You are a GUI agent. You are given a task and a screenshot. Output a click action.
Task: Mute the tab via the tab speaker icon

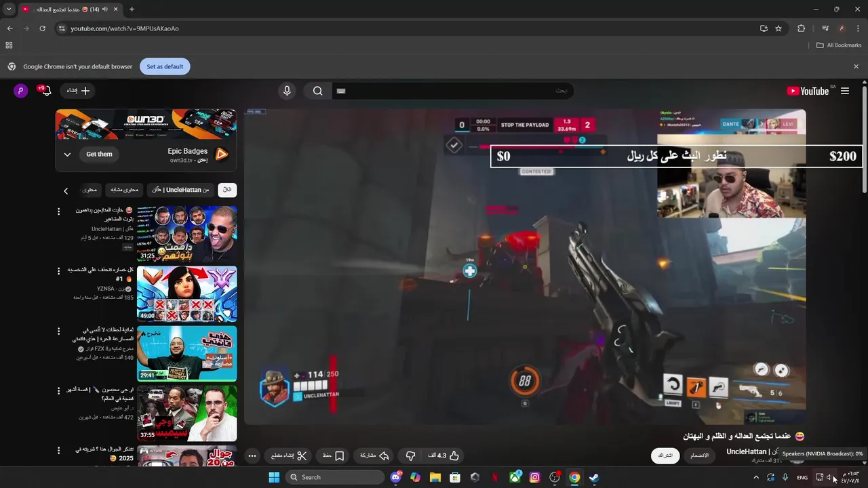(106, 9)
